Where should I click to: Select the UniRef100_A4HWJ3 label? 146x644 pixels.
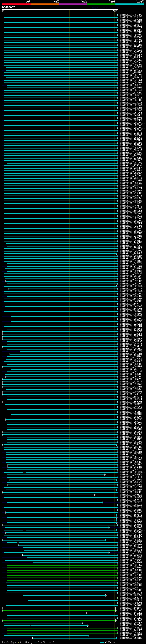[x=131, y=628]
